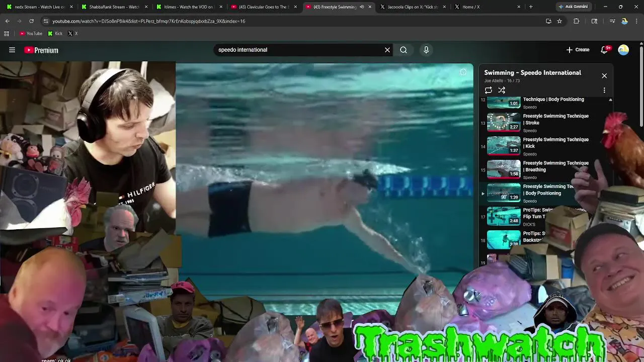Clear the 'speedo international' search text

tap(387, 50)
